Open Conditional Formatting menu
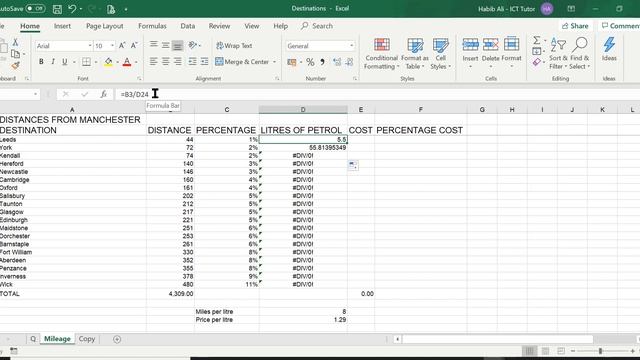This screenshot has width=640, height=360. click(381, 53)
